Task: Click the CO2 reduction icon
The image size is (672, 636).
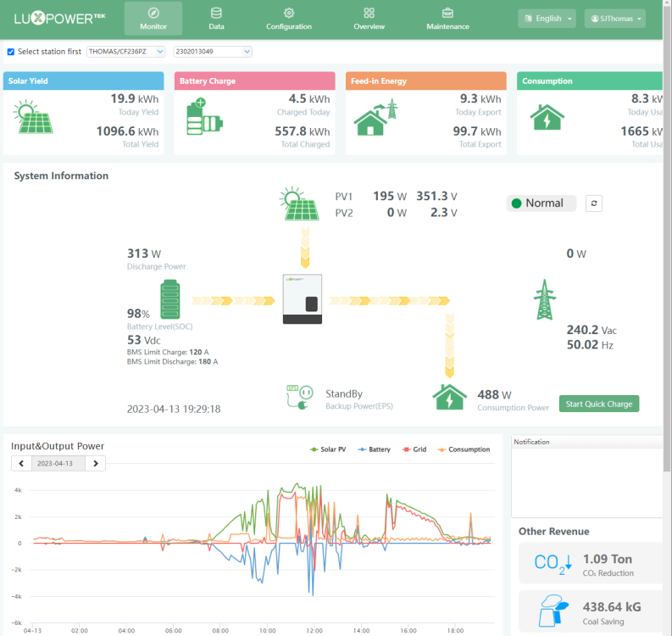Action: coord(553,563)
